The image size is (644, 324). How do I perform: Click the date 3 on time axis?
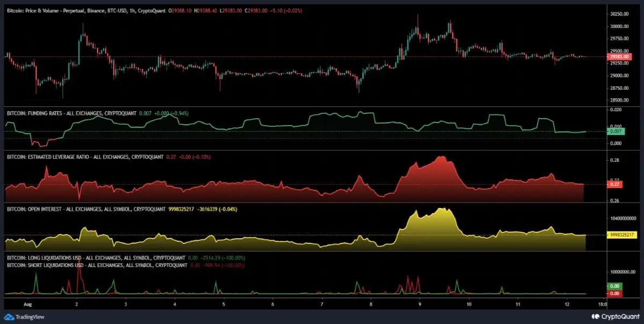pyautogui.click(x=126, y=304)
